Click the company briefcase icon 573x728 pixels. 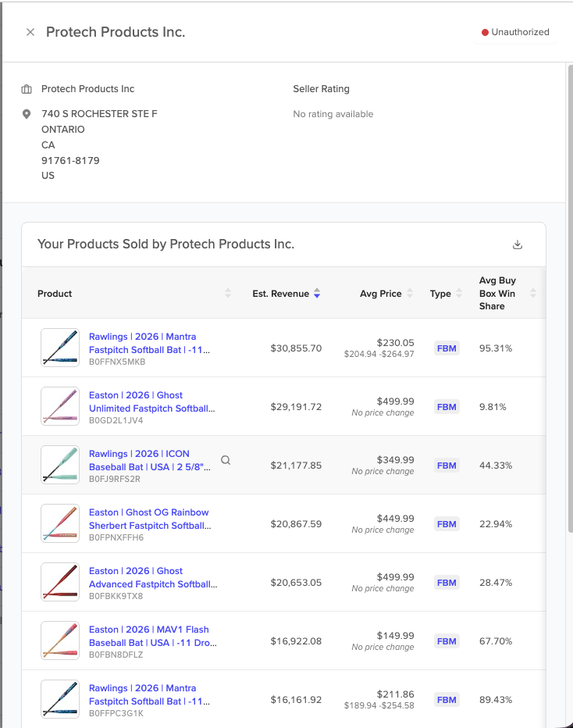pos(27,89)
